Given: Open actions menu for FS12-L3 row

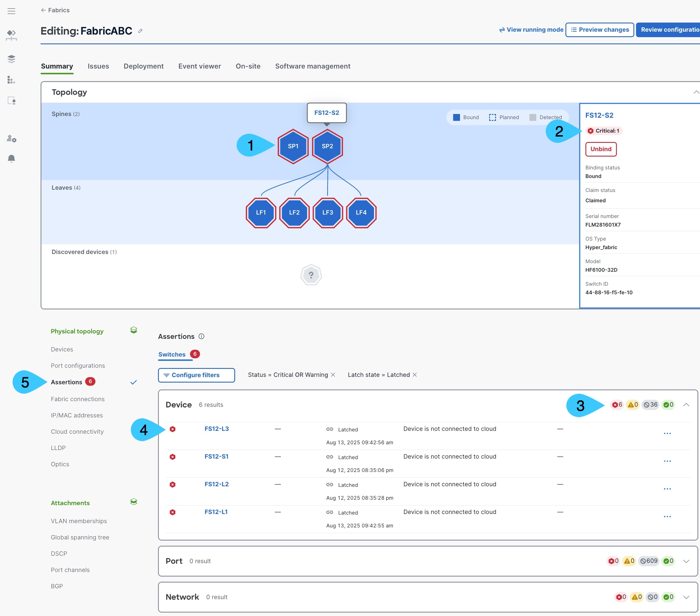Looking at the screenshot, I should click(x=667, y=433).
